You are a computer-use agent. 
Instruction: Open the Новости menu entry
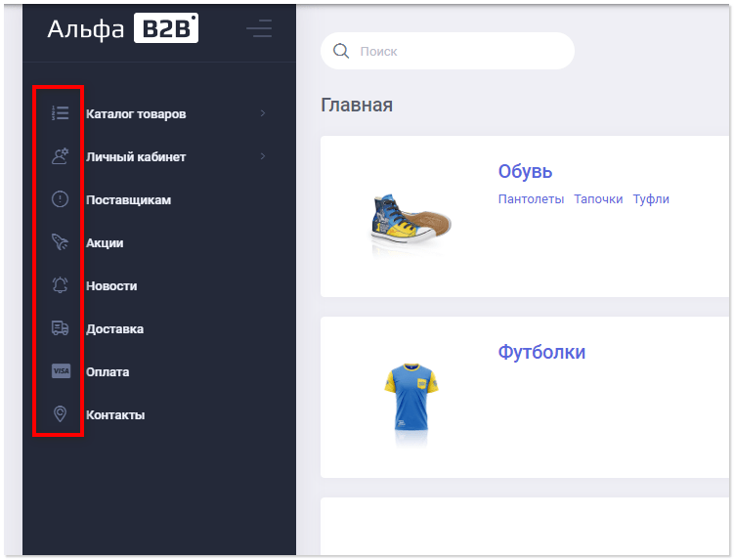point(111,286)
